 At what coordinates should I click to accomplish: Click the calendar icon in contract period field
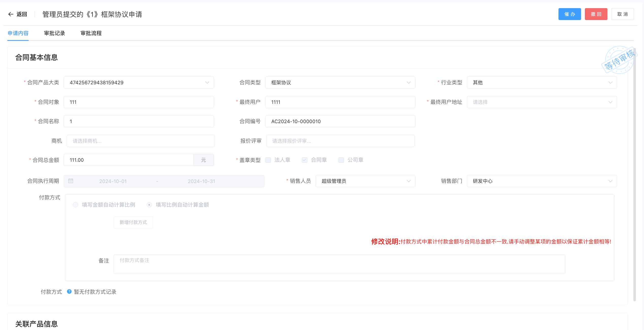(x=71, y=181)
